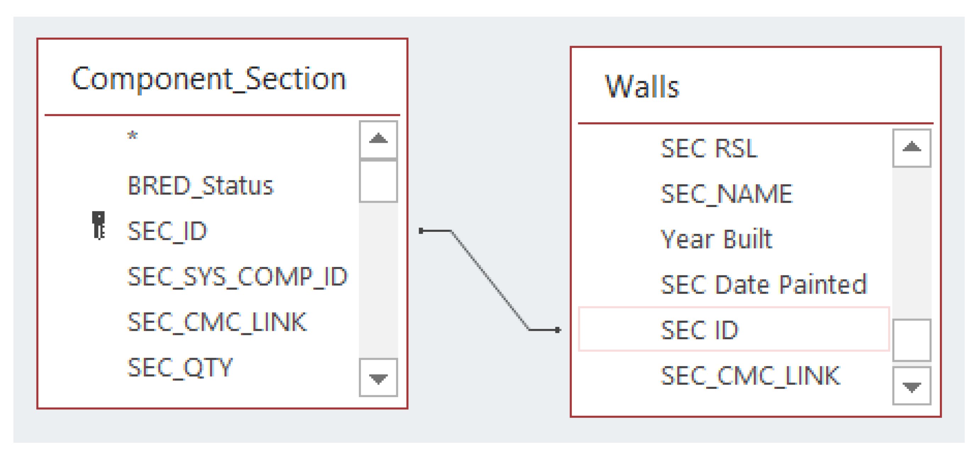The height and width of the screenshot is (458, 980).
Task: Select SEC_ID field in Component_Section
Action: [167, 231]
